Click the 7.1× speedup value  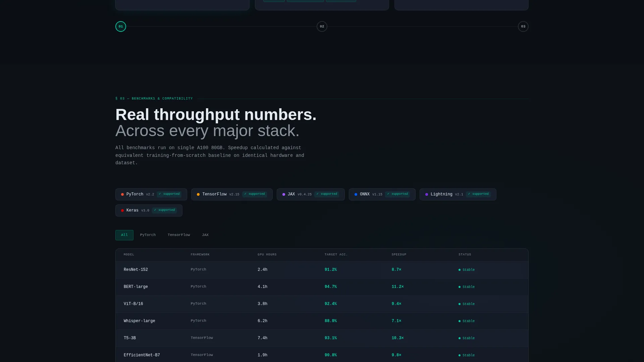click(396, 321)
